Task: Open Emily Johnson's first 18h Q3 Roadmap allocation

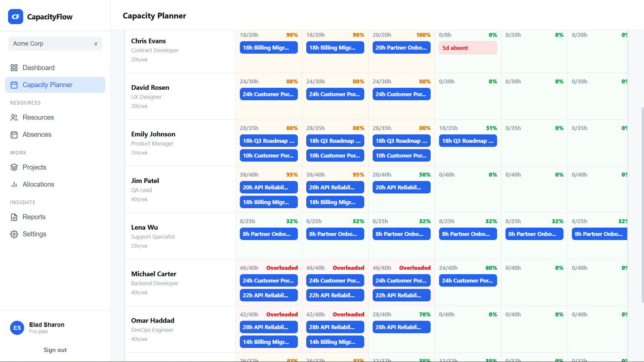Action: 268,141
